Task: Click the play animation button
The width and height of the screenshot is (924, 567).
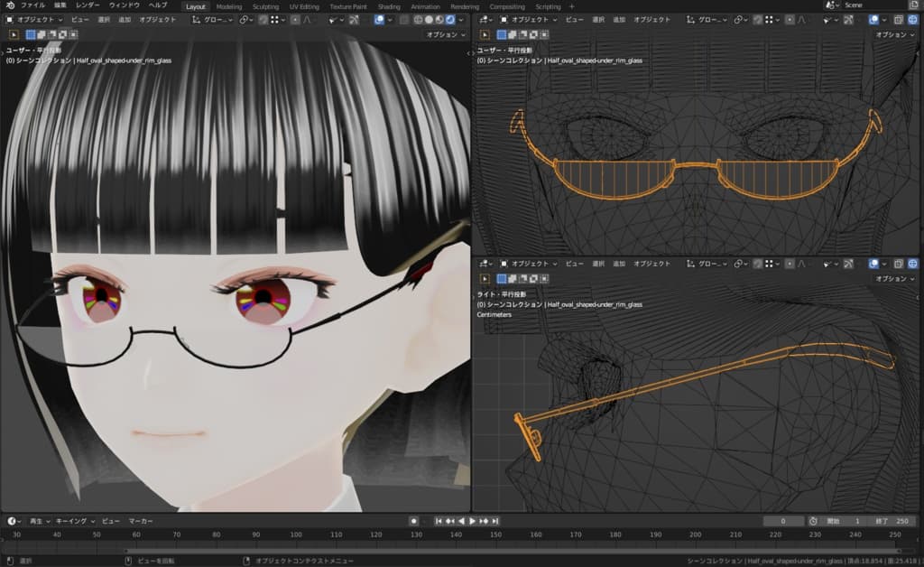Action: (x=472, y=521)
